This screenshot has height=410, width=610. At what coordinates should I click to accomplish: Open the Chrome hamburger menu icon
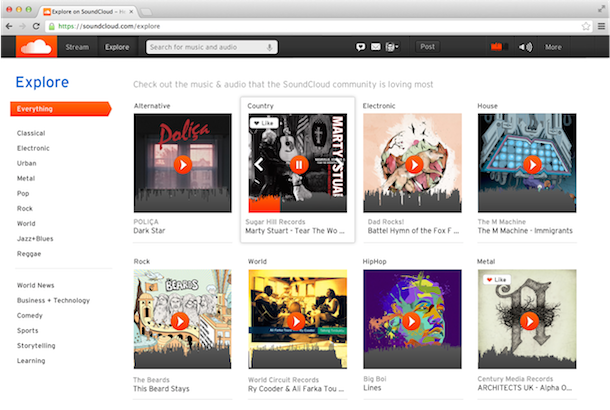[601, 26]
